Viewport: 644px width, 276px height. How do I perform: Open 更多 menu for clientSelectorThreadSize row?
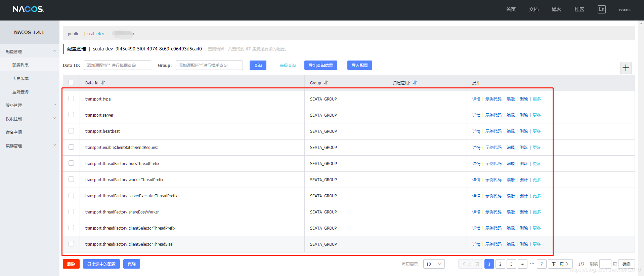537,244
